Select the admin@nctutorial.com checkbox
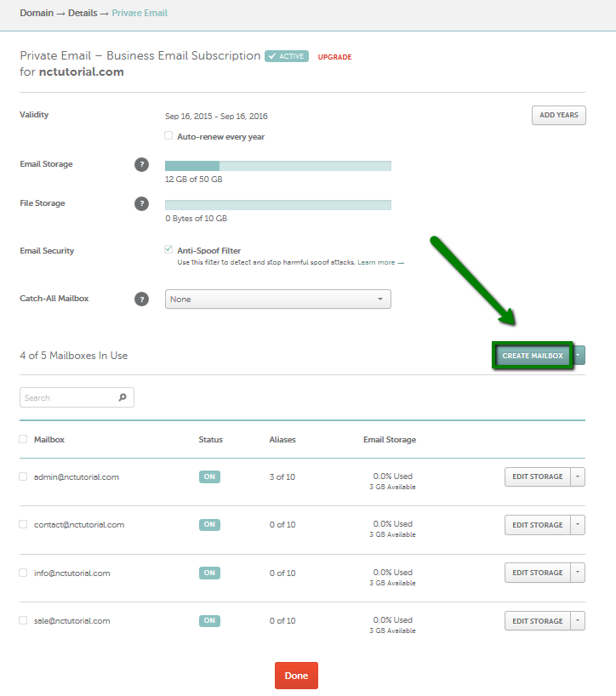This screenshot has height=696, width=616. point(23,476)
